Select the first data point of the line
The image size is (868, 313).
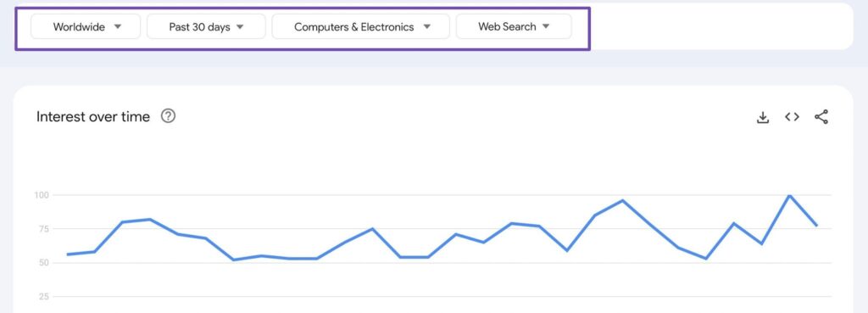click(68, 254)
